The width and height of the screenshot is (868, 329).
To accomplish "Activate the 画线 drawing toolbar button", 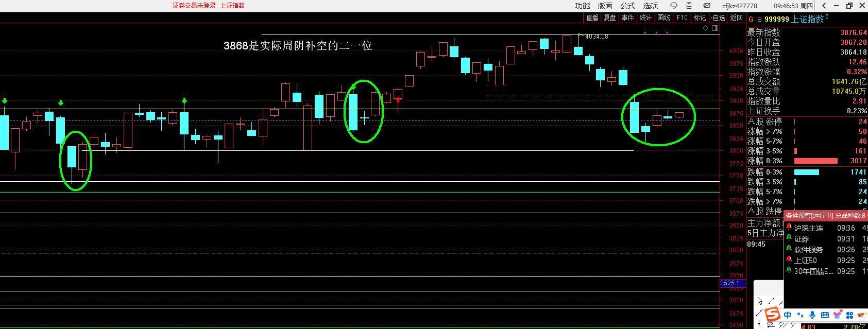I will click(x=664, y=18).
